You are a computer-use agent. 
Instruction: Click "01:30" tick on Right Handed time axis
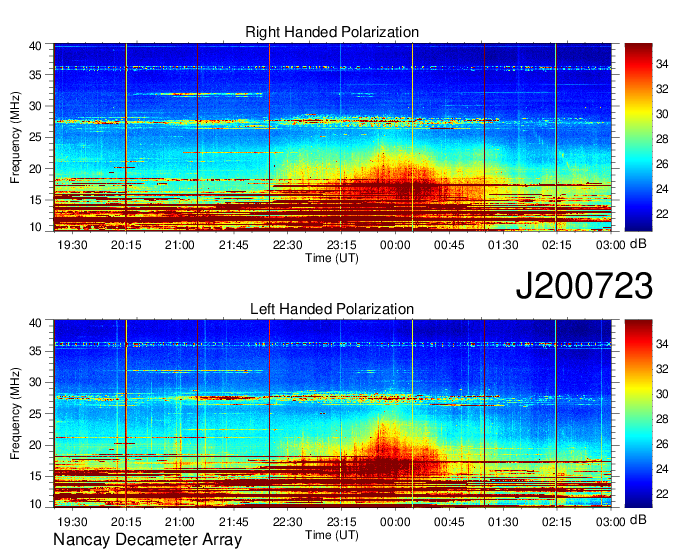503,245
